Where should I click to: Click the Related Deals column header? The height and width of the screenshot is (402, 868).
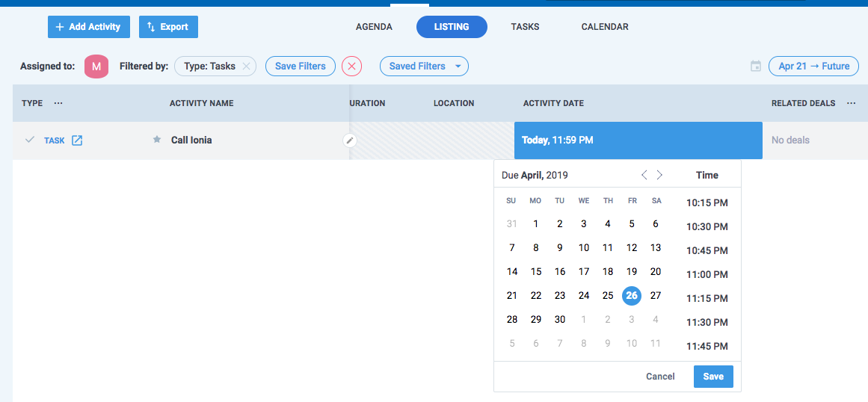click(x=803, y=103)
